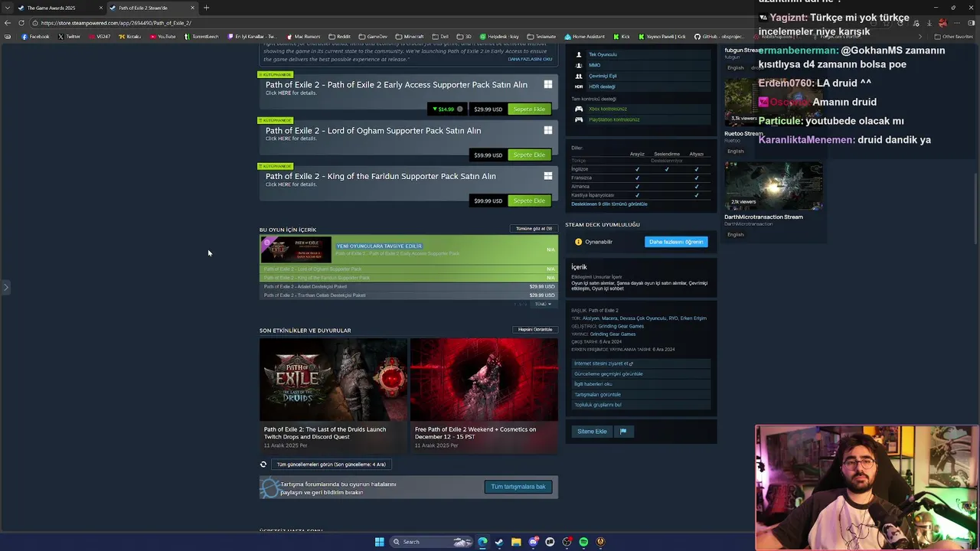
Task: Open Free Path of Exile 2 Weekend event card
Action: pos(484,395)
